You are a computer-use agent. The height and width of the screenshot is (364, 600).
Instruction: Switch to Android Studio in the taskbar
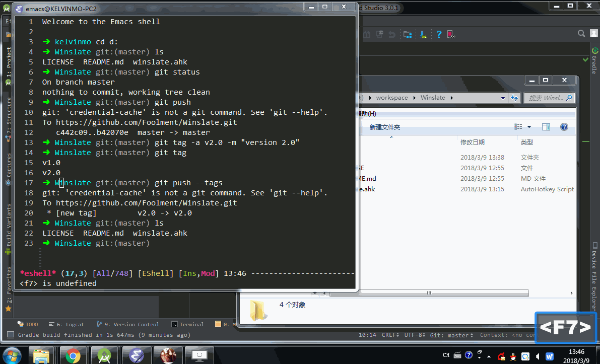tap(104, 355)
